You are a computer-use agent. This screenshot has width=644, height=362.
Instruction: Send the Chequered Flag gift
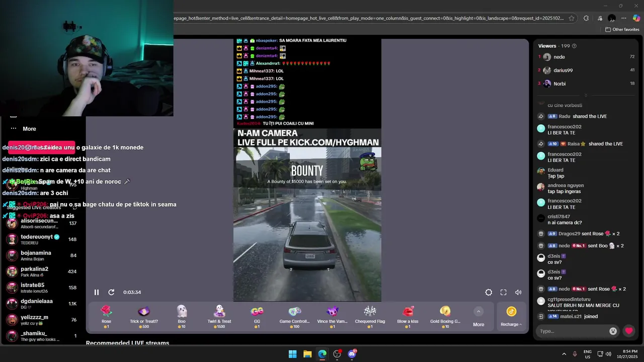[x=370, y=317]
